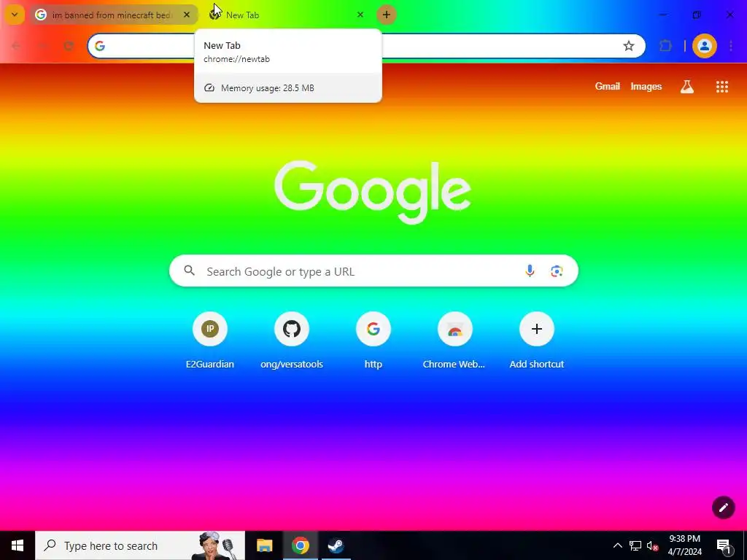Viewport: 747px width, 560px height.
Task: Open the Gmail link
Action: (608, 86)
